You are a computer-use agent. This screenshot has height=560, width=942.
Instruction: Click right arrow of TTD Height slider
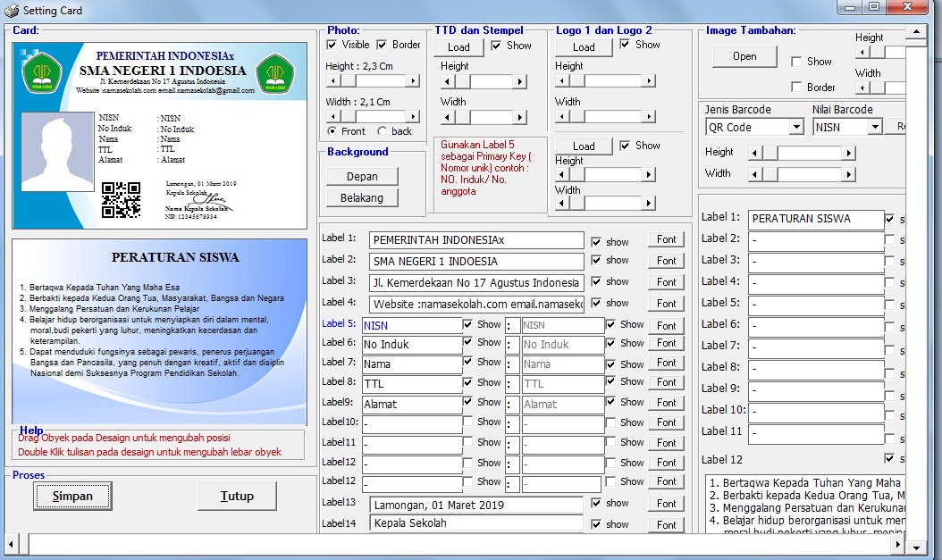pos(520,81)
